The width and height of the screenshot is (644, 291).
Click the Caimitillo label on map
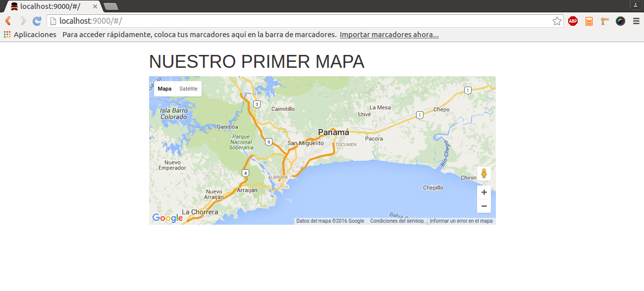[x=283, y=109]
